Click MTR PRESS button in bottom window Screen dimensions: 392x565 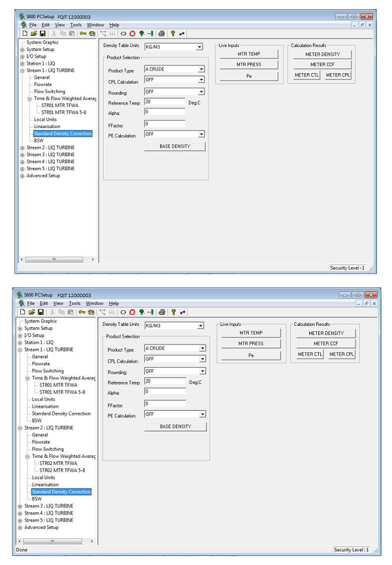pos(251,344)
